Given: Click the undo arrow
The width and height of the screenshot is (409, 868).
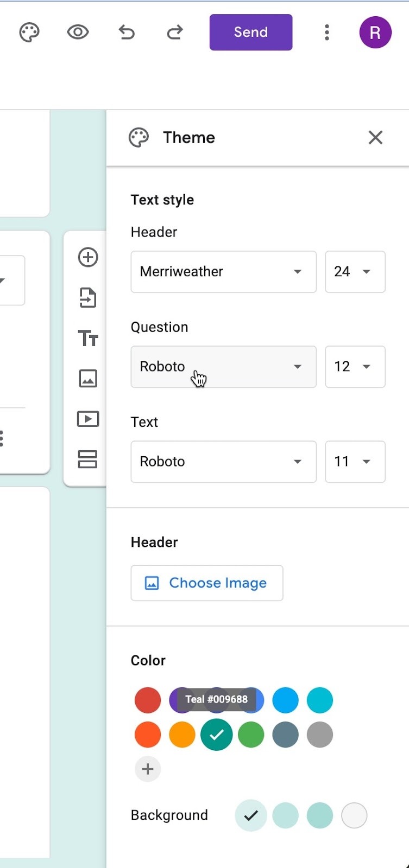Looking at the screenshot, I should pos(127,33).
